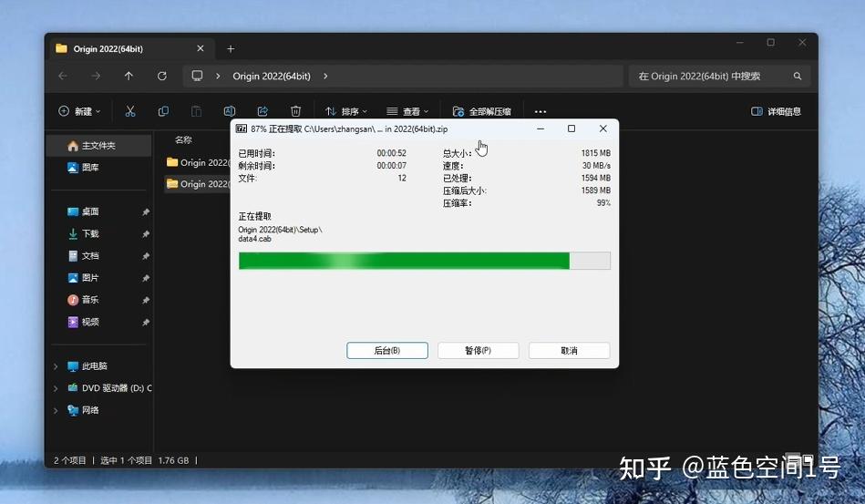Select the highlighted second Origin 2022 item
Screen dimensions: 865x504
198,183
